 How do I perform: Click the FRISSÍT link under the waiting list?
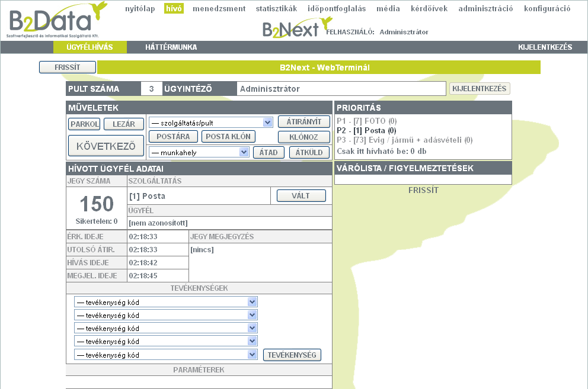point(423,191)
